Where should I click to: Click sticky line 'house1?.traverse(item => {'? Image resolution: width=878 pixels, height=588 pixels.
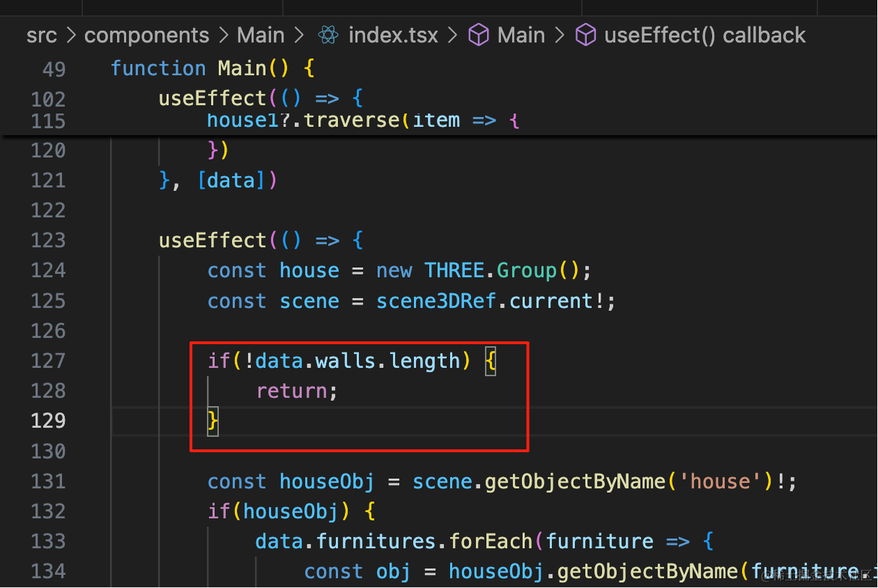(x=364, y=121)
